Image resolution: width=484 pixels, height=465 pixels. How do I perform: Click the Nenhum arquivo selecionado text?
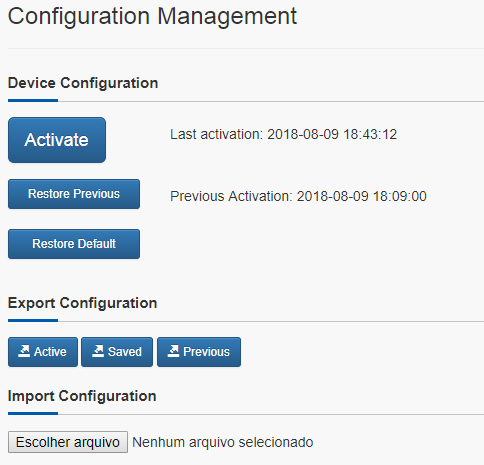[x=223, y=442]
